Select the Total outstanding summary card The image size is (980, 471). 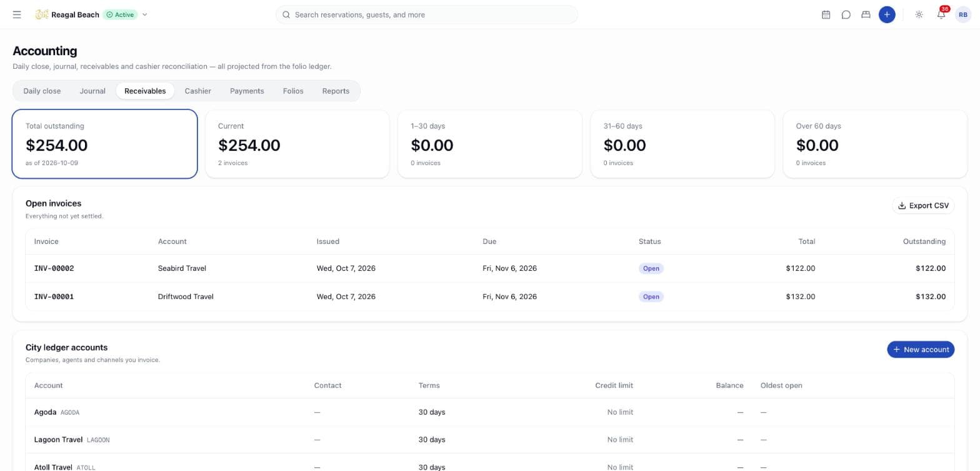coord(105,144)
